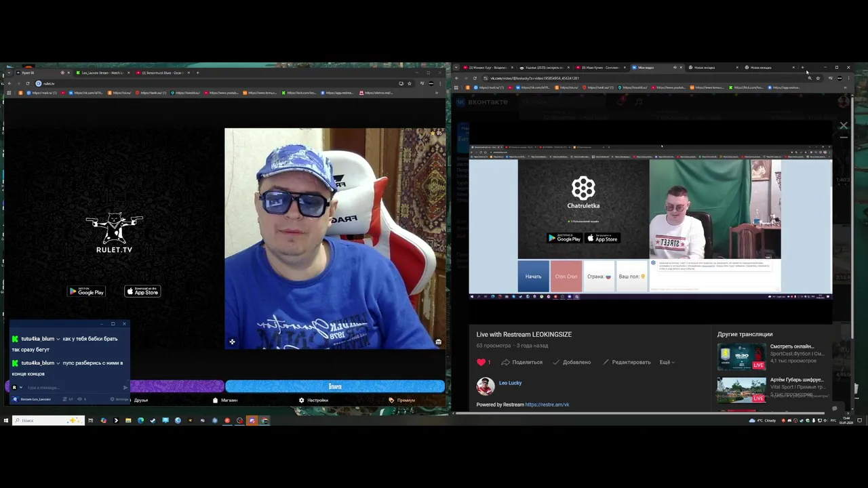Open Google Play badge on Rulet.tv page
Viewport: 868px width, 488px height.
tap(86, 291)
